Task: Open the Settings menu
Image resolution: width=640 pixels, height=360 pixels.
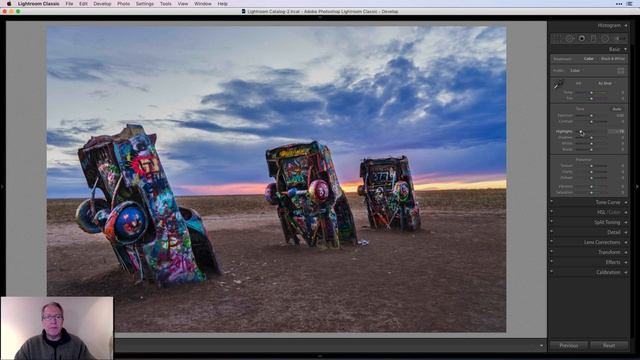Action: [x=144, y=4]
